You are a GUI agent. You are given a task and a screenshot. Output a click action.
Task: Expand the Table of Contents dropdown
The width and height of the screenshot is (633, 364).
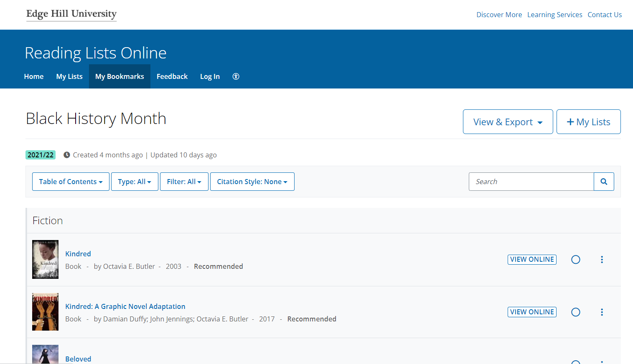(71, 182)
